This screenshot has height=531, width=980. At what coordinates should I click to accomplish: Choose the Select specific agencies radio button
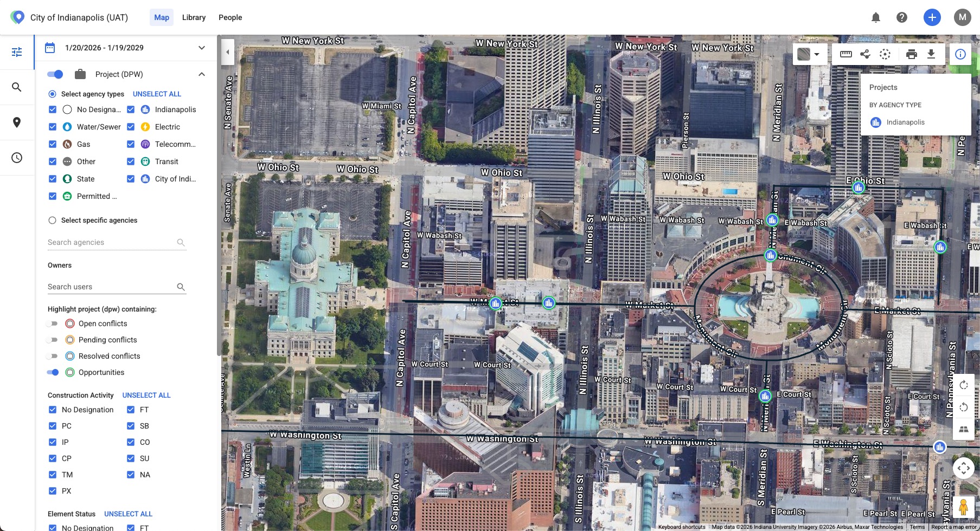(53, 221)
